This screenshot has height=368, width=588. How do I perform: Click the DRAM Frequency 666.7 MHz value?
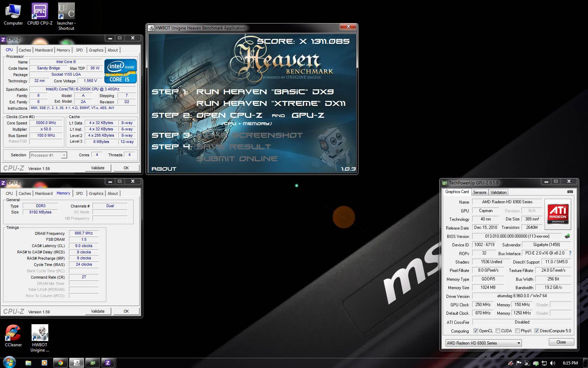tap(84, 233)
